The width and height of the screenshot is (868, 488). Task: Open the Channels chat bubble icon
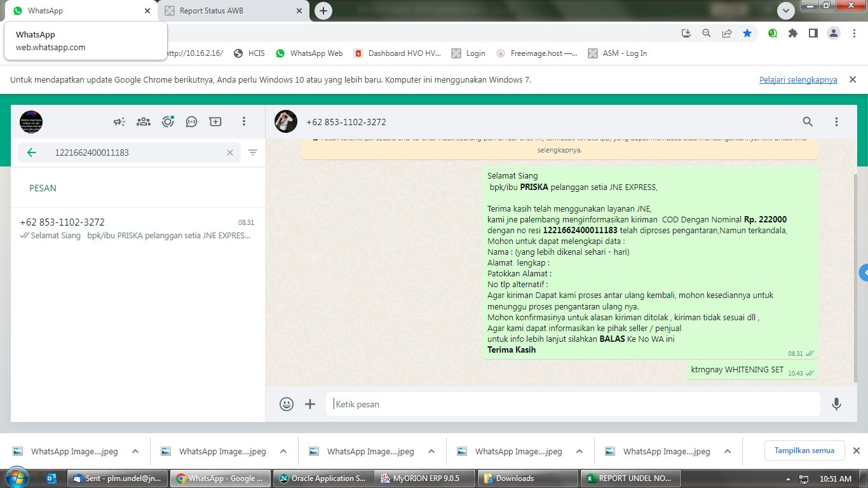191,121
